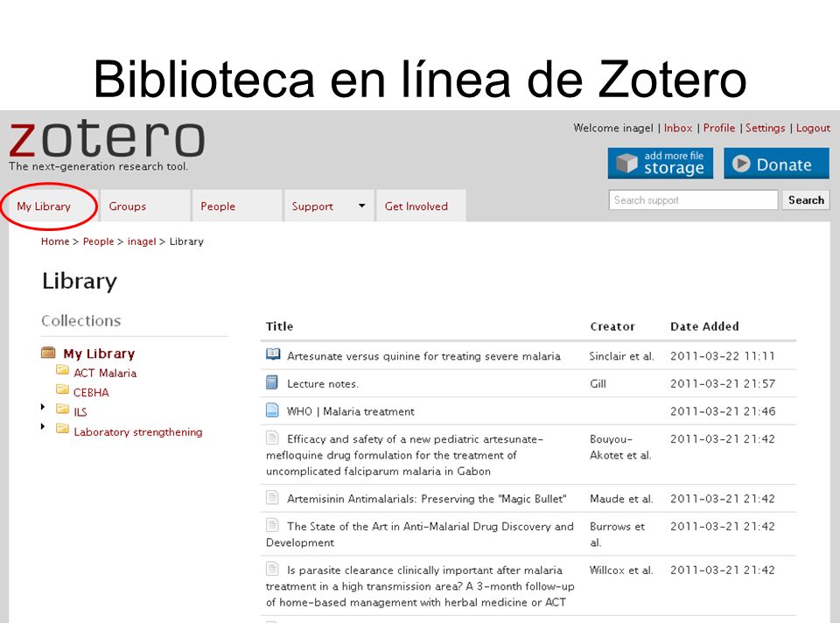Click the My Library box icon

click(48, 353)
